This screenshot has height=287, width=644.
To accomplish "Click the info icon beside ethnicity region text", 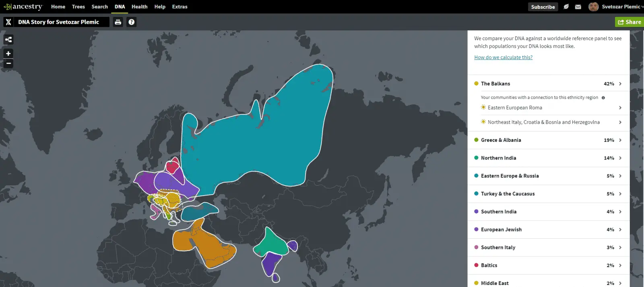I will 603,98.
